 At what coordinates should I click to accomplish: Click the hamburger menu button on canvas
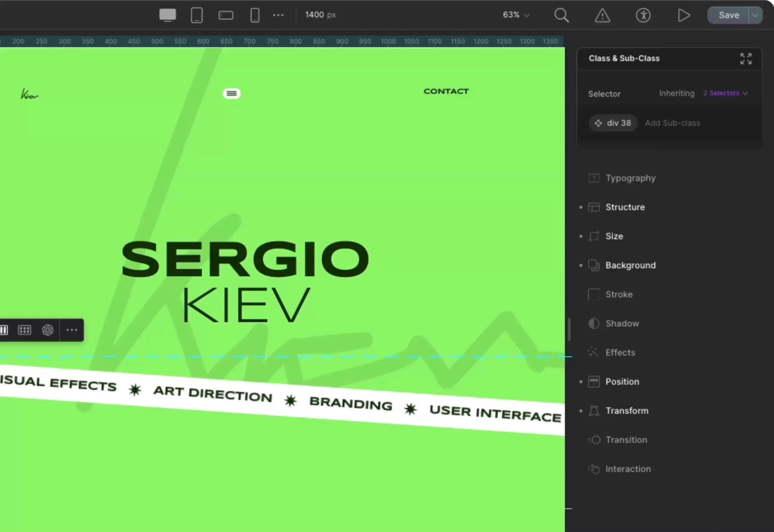(232, 94)
